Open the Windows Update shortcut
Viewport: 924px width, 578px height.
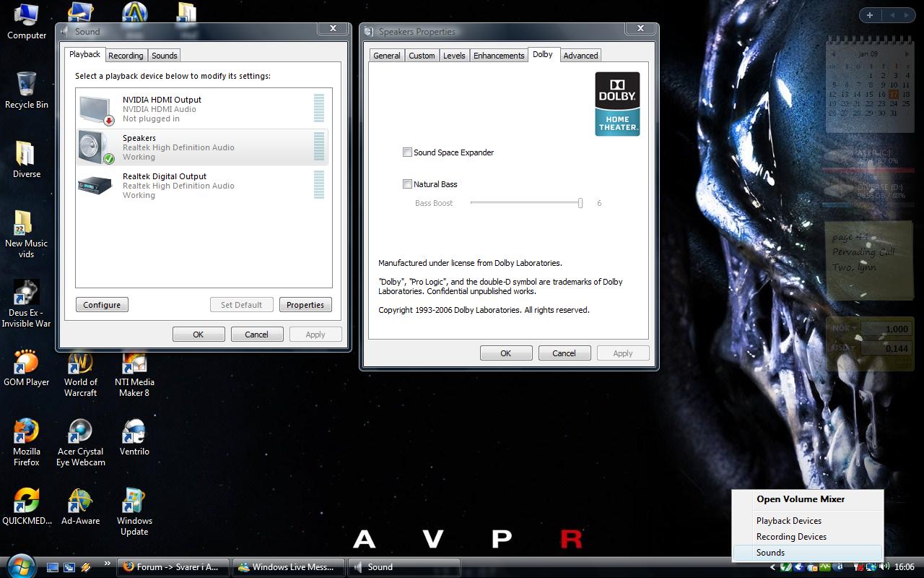[134, 512]
